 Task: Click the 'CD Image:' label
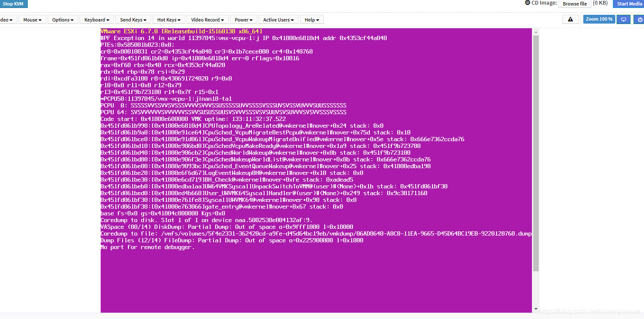coord(544,3)
